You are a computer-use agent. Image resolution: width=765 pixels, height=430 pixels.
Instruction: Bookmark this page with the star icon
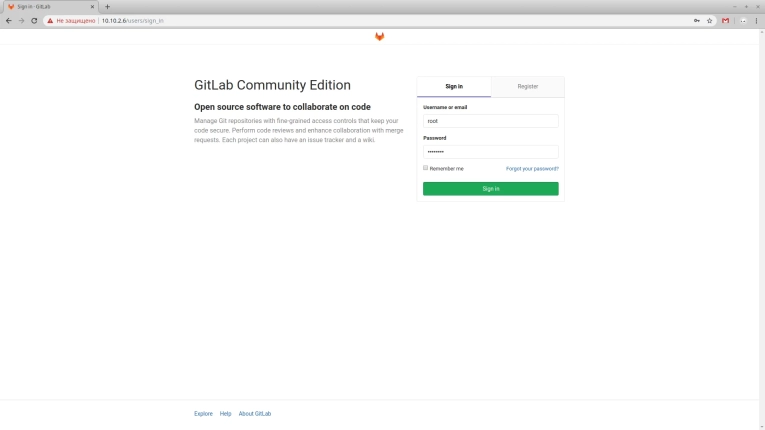(x=710, y=20)
